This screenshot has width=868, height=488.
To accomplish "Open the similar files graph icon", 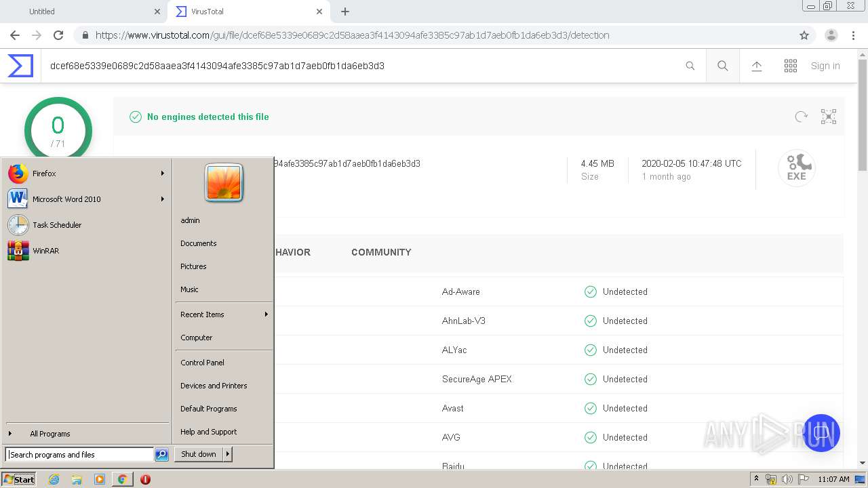I will coord(829,117).
